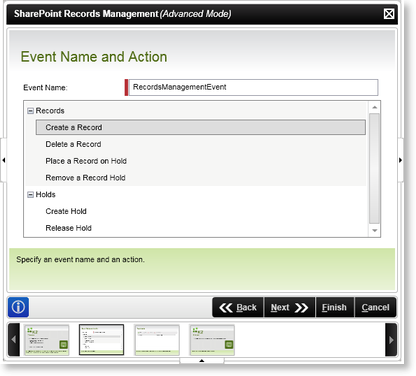Select Release Hold action
416x376 pixels.
coord(68,228)
